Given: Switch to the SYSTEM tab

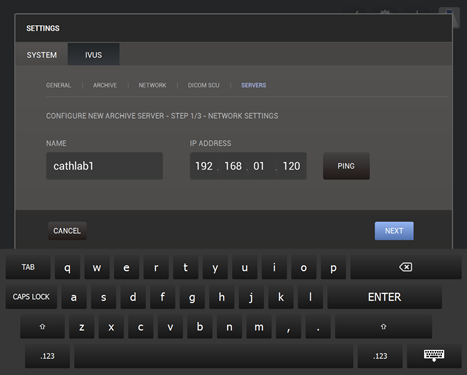Looking at the screenshot, I should click(42, 55).
